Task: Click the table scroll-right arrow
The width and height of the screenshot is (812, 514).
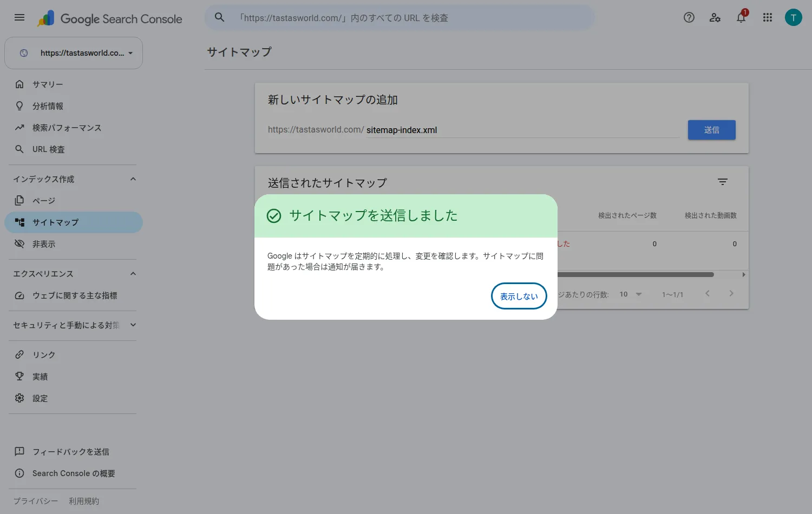Action: pos(744,274)
